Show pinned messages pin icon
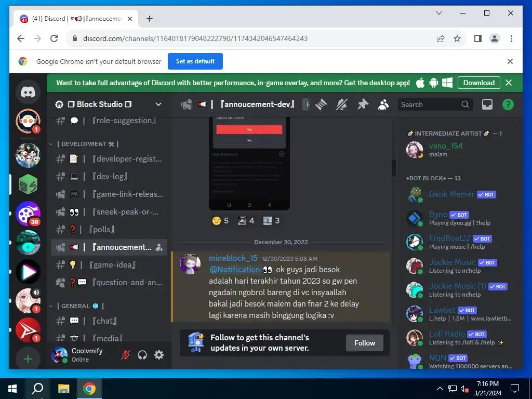 tap(363, 104)
